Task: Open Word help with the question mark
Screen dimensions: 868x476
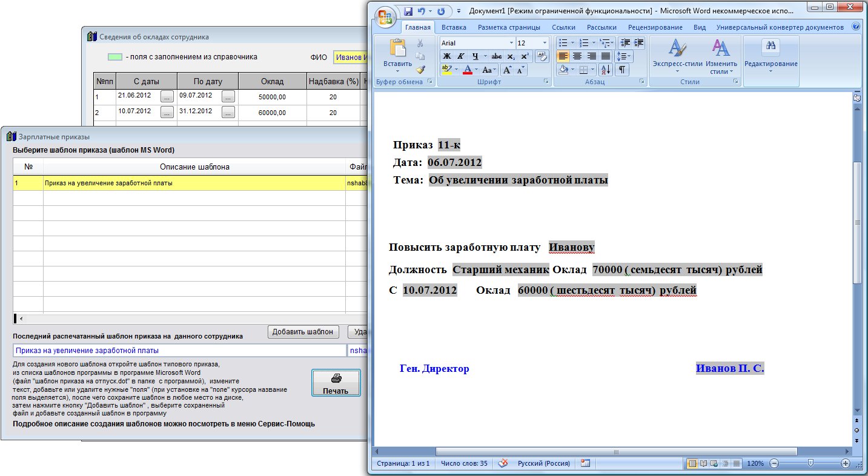Action: [x=856, y=27]
